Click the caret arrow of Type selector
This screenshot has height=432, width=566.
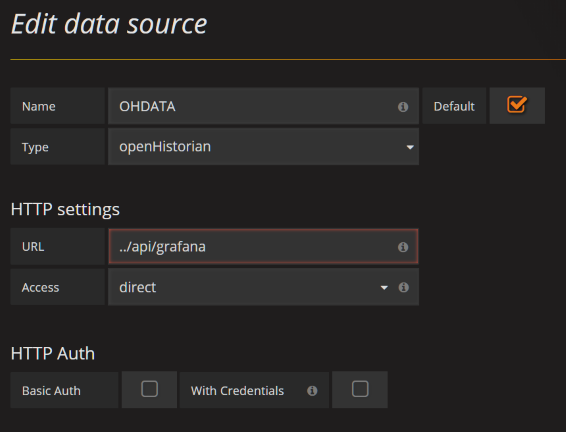[410, 147]
